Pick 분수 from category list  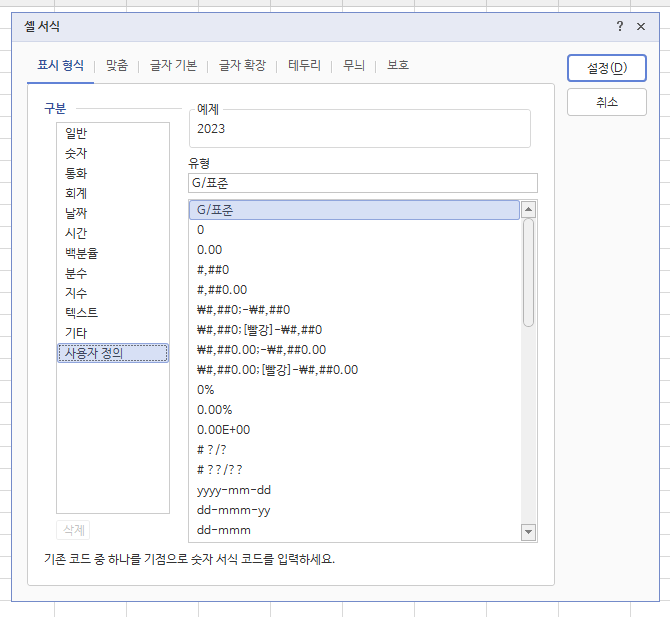pyautogui.click(x=113, y=273)
